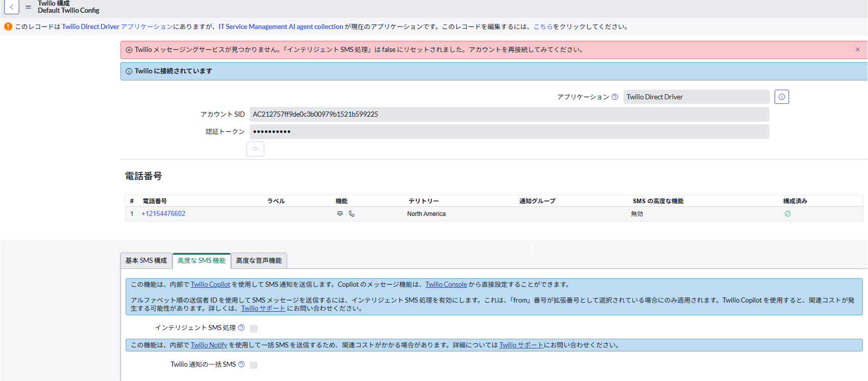The width and height of the screenshot is (868, 381).
Task: Open the 高度な音声機能 tab
Action: point(259,261)
